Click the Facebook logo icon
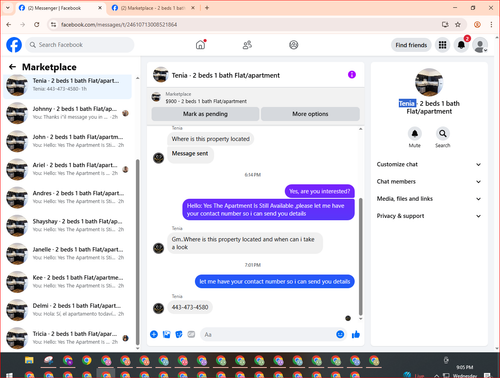 tap(14, 45)
